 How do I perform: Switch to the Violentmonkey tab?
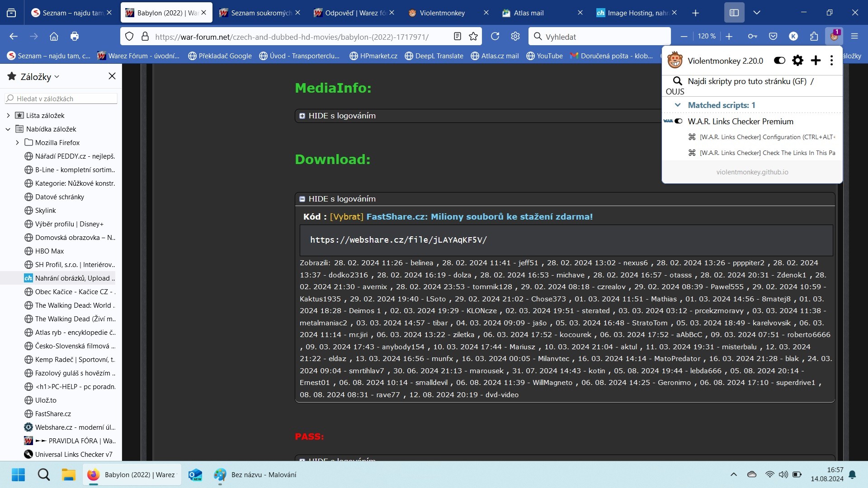[442, 13]
